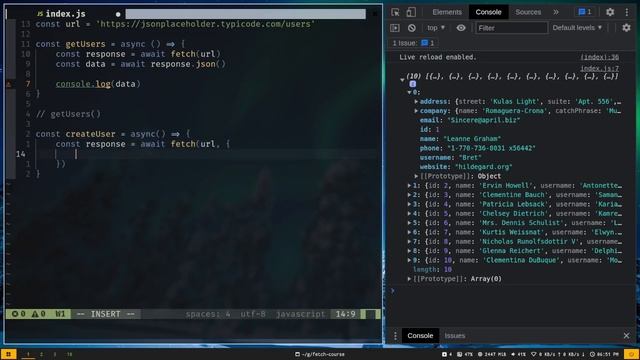Expand array item 2 Clementine Bauch
This screenshot has height=360, width=640.
point(409,195)
